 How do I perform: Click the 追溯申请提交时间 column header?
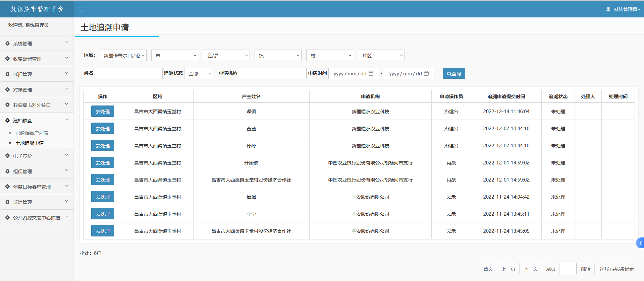(x=506, y=96)
